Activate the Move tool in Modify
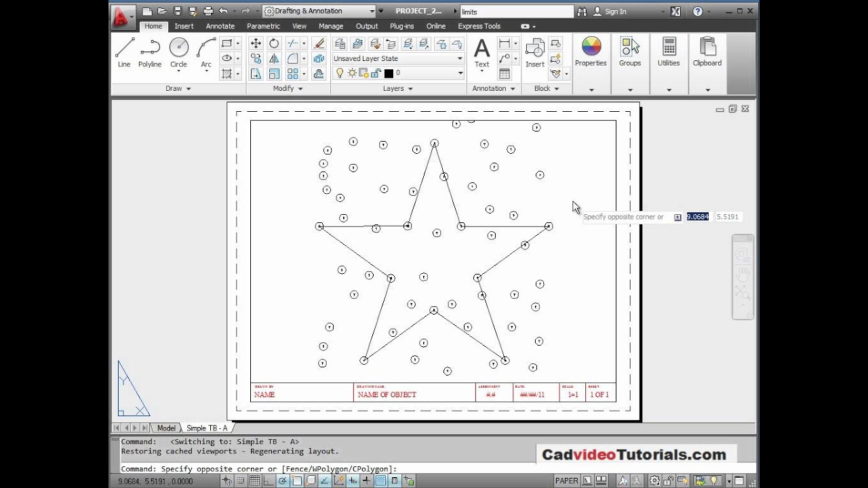The width and height of the screenshot is (868, 488). coord(256,43)
